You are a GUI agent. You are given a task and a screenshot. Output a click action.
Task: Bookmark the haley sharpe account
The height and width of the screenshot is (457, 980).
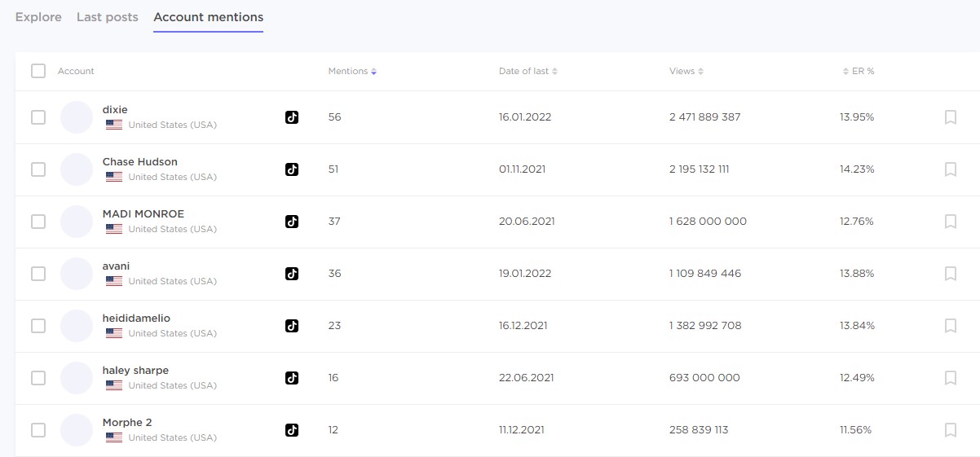point(950,378)
